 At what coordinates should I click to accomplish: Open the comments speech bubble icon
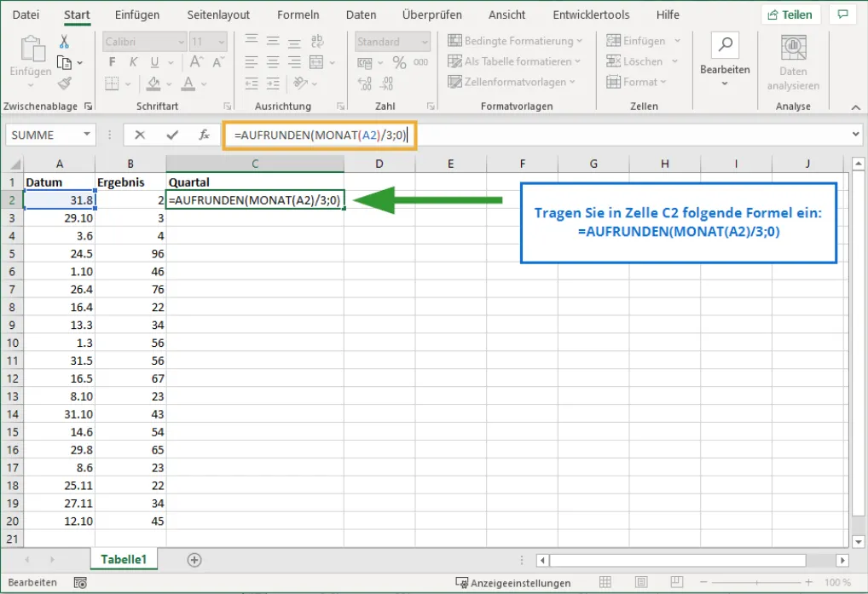(x=843, y=14)
